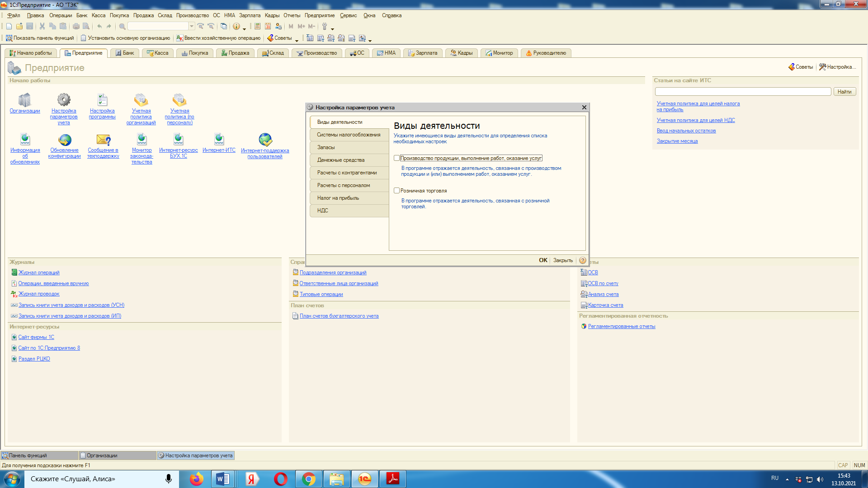Click the calculator toolbar icon
Image resolution: width=868 pixels, height=488 pixels.
click(257, 26)
